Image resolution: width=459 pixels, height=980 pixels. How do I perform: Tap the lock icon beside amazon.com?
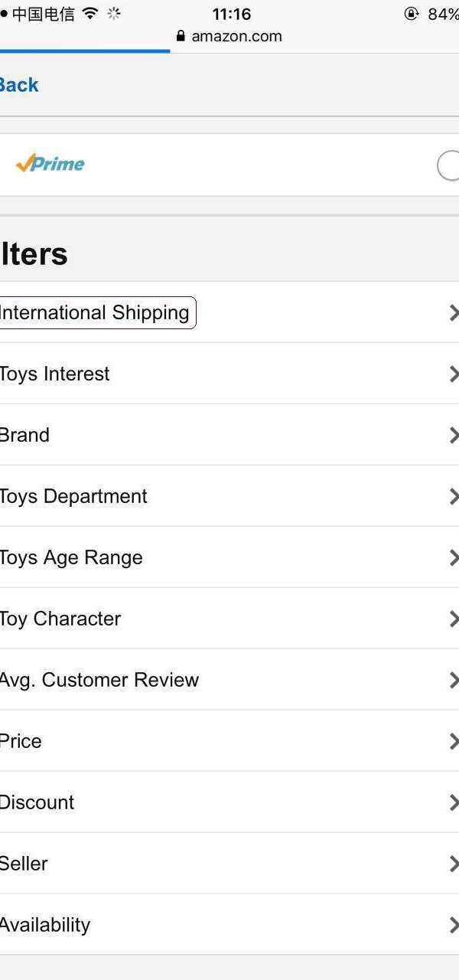181,36
